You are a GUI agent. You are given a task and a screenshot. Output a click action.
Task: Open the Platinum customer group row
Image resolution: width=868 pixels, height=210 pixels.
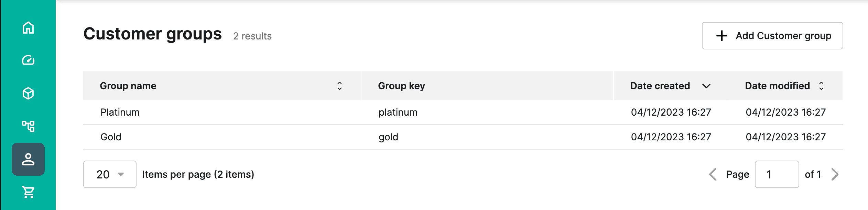point(463,112)
